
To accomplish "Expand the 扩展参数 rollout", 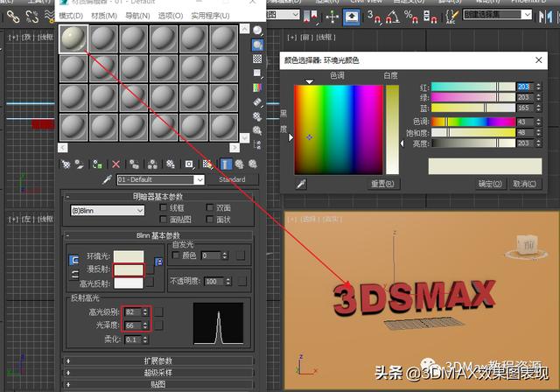I will 158,360.
